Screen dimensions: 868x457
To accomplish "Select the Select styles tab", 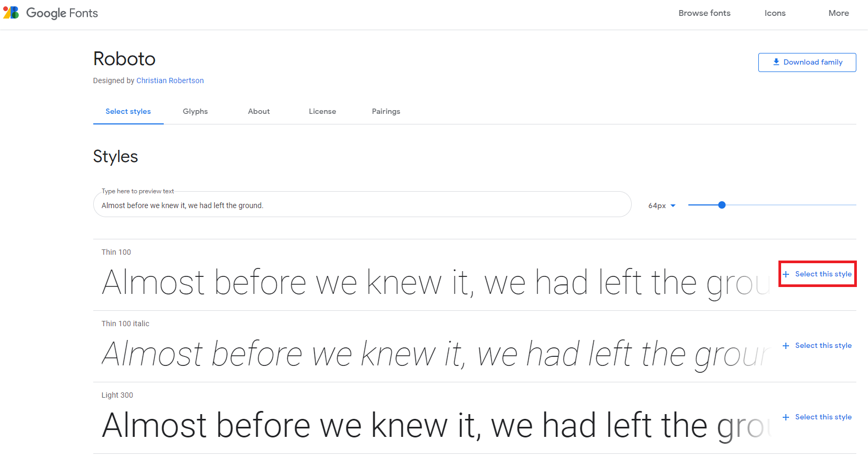I will (x=128, y=111).
